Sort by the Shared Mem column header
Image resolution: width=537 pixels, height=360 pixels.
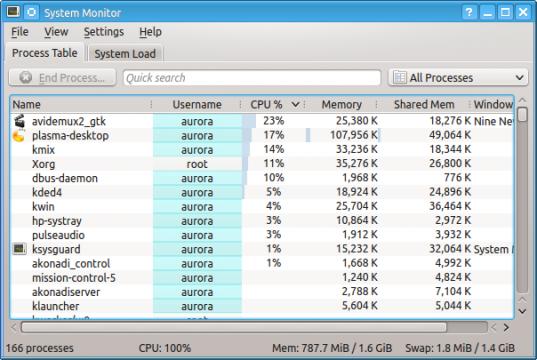point(424,104)
